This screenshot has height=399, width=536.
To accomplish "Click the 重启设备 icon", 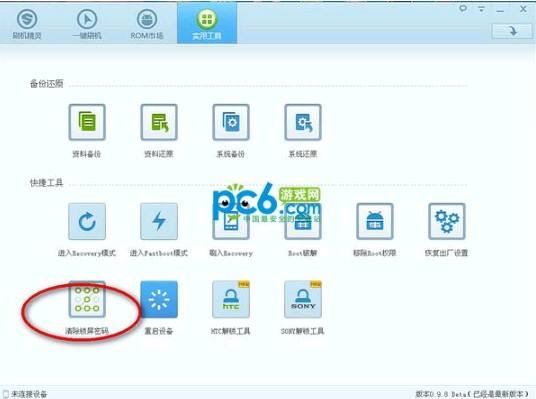I will pyautogui.click(x=159, y=299).
